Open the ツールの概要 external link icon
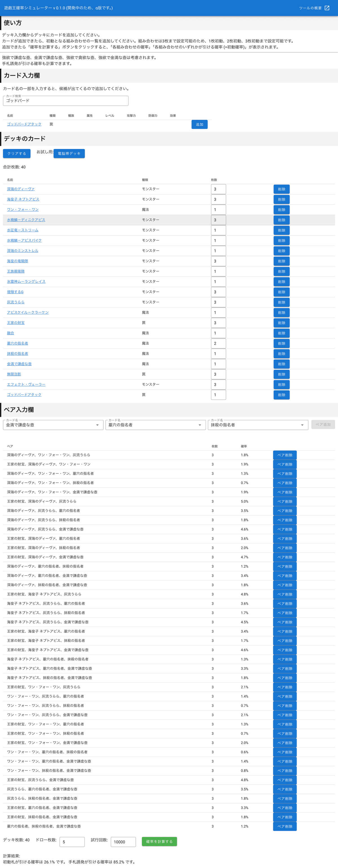The width and height of the screenshot is (338, 868). pyautogui.click(x=326, y=8)
